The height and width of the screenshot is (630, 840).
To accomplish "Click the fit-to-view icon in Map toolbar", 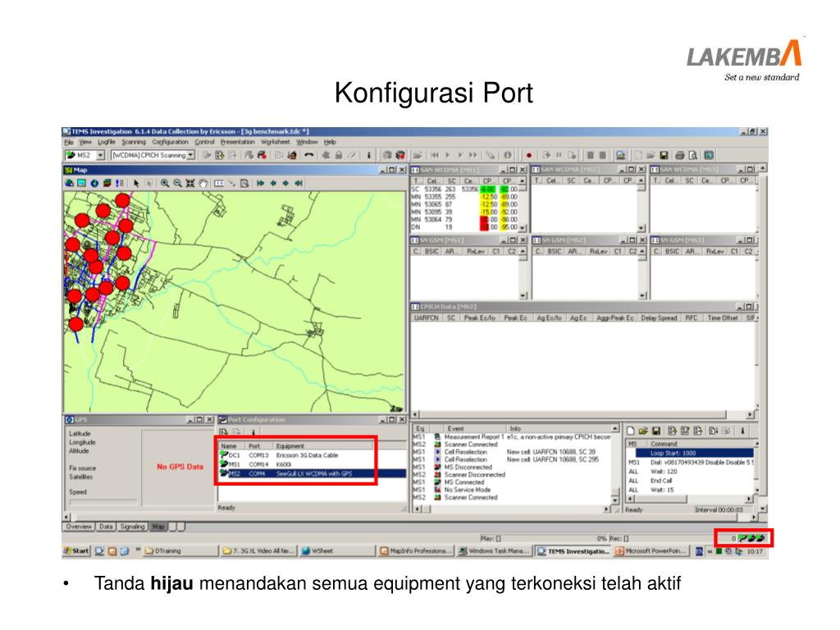I will coord(189,183).
